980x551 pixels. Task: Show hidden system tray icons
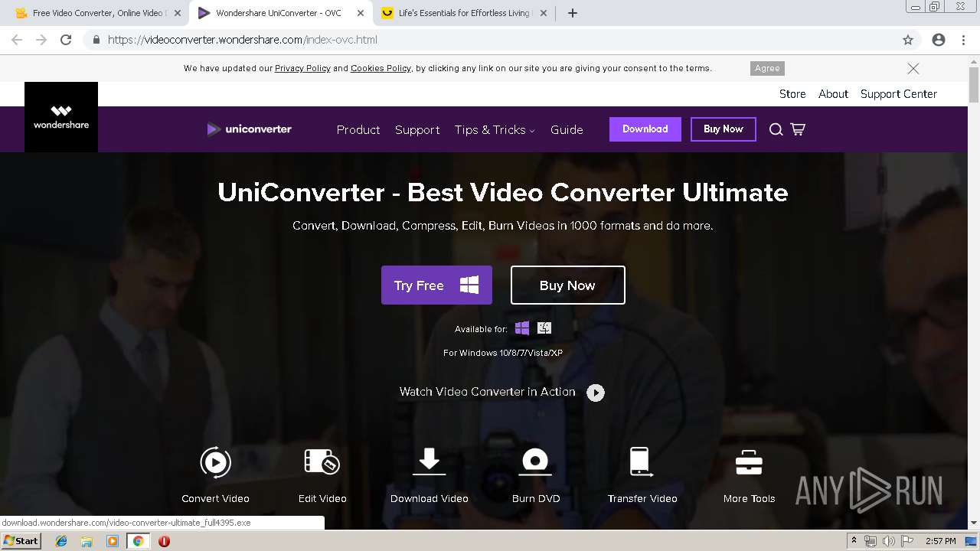click(x=854, y=541)
